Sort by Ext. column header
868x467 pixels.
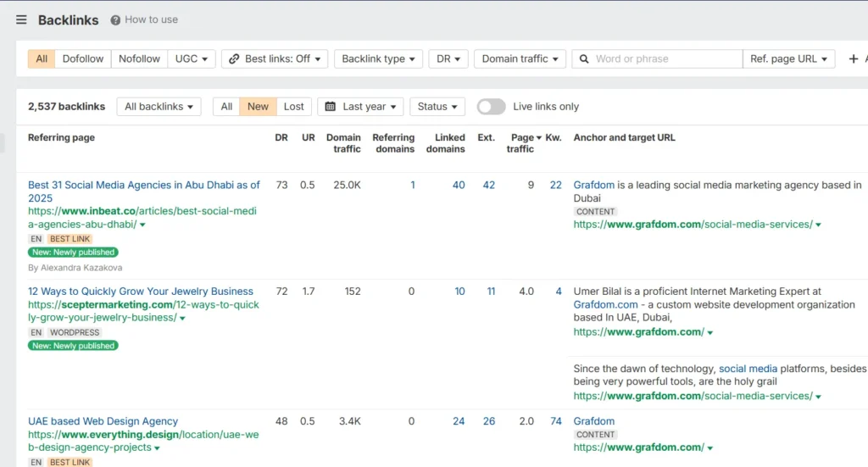(486, 137)
